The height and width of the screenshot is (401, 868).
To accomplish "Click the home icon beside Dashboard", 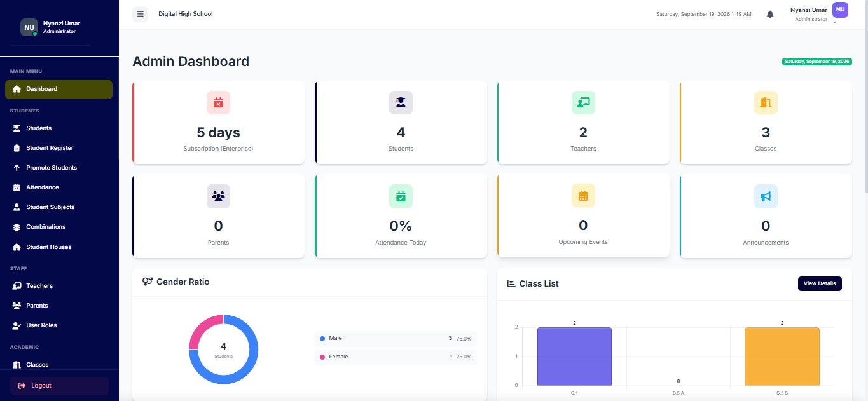I will (x=17, y=89).
